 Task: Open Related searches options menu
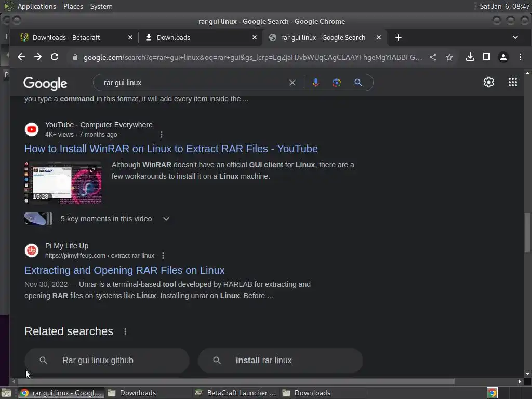(x=125, y=331)
